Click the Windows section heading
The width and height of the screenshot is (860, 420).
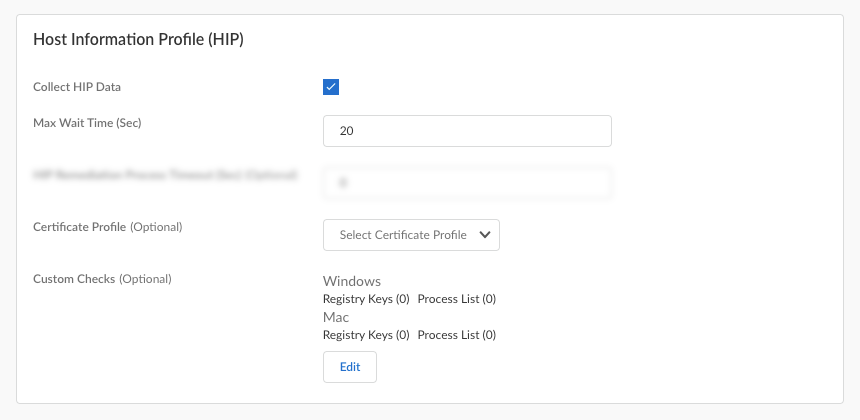[x=352, y=281]
